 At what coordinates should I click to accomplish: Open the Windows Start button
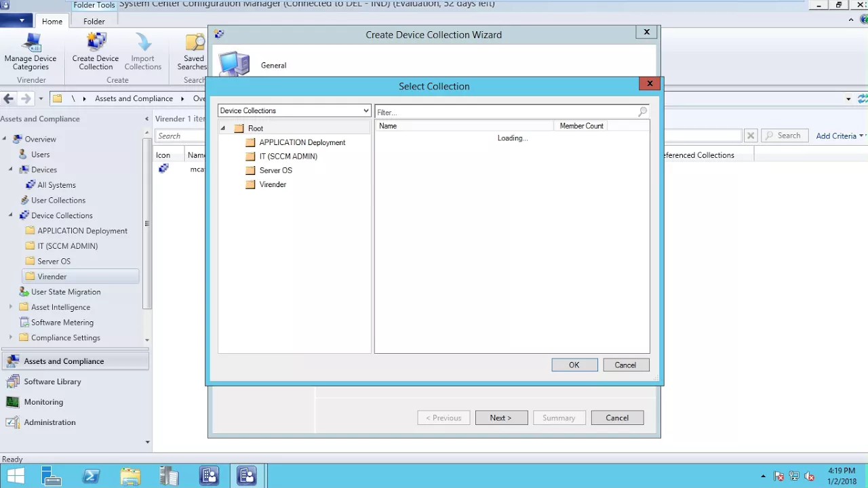click(x=15, y=476)
